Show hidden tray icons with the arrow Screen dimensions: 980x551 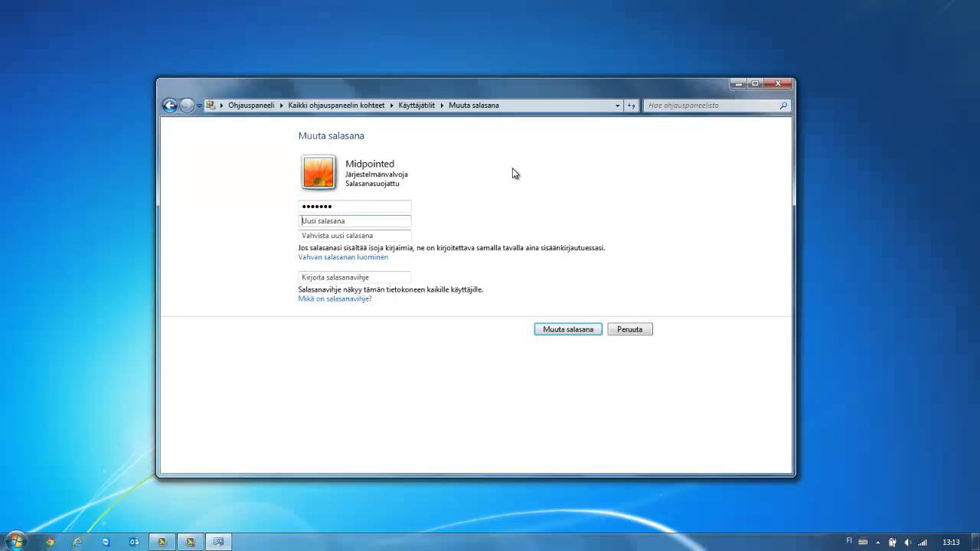pyautogui.click(x=879, y=542)
